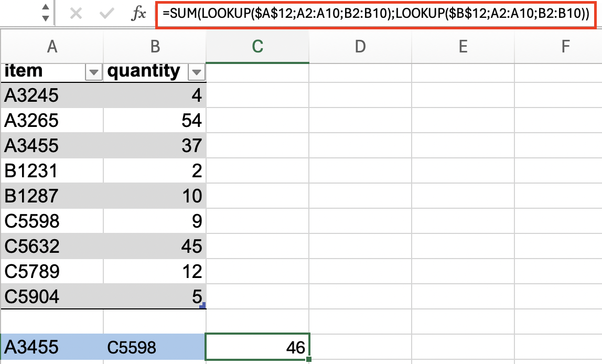The height and width of the screenshot is (364, 602).
Task: Select the cell containing A3245
Action: click(52, 95)
